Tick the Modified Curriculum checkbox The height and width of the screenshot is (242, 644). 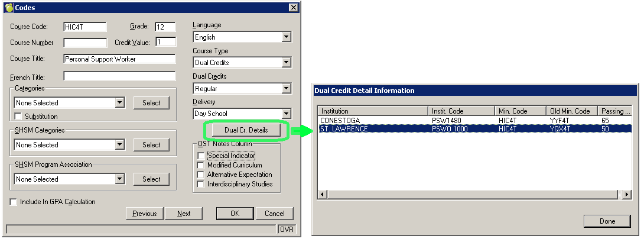(x=201, y=165)
